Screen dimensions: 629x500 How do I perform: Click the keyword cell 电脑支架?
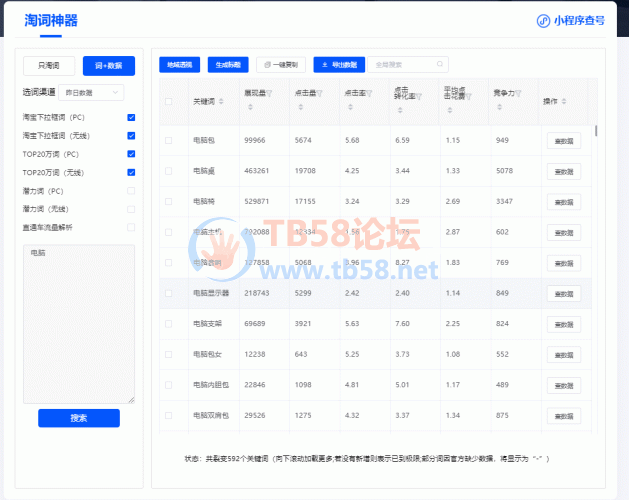pyautogui.click(x=208, y=323)
